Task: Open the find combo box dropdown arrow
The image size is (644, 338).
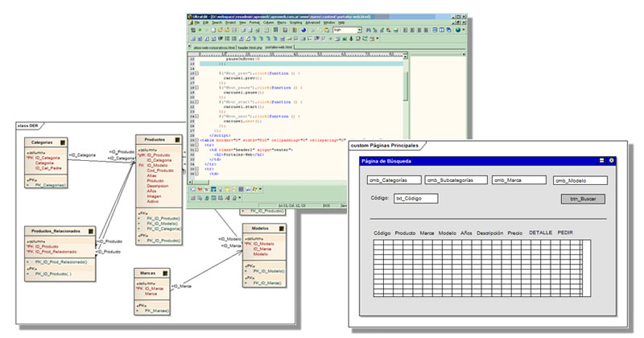Action: 359,30
